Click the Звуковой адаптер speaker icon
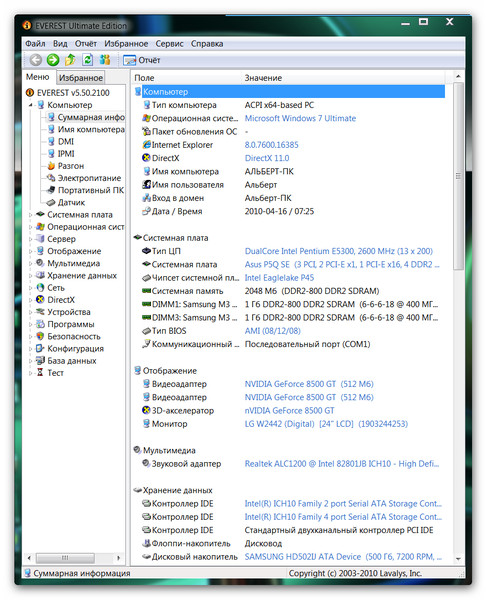Image resolution: width=487 pixels, height=600 pixels. (147, 464)
